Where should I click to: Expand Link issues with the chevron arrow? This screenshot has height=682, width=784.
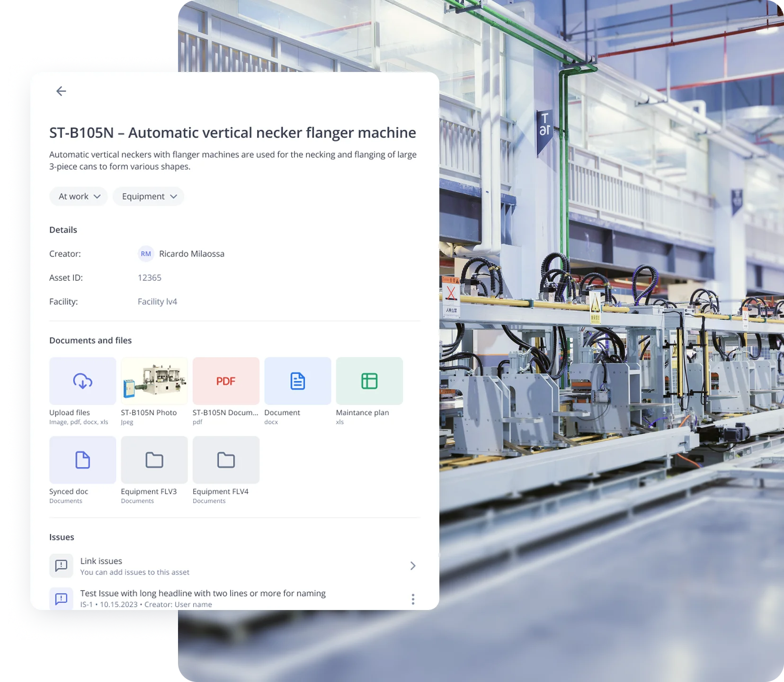(x=413, y=565)
